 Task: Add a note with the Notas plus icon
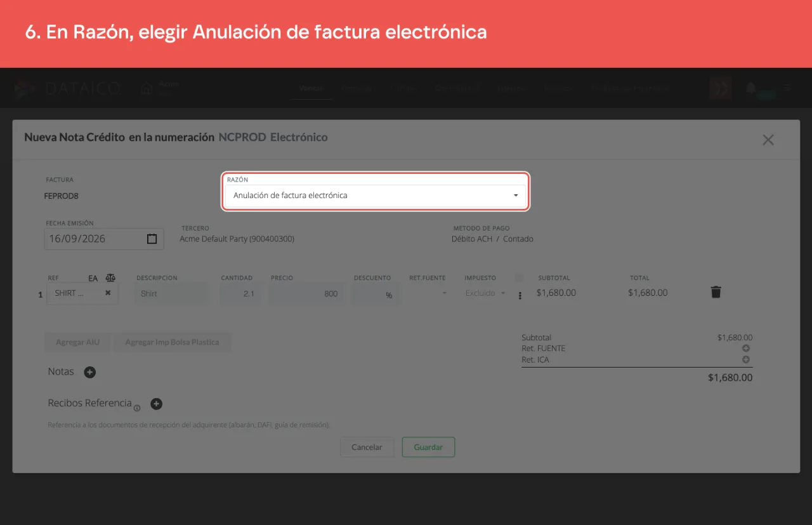90,373
